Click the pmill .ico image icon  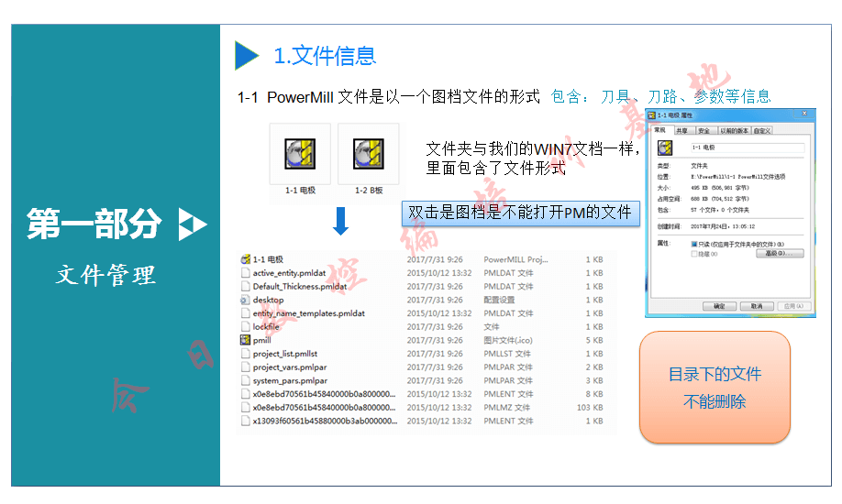pos(246,340)
